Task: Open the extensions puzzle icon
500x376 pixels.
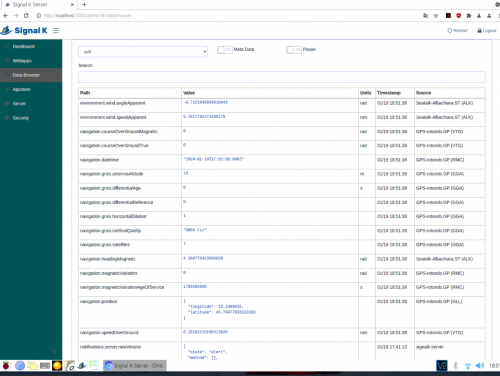Action: [x=469, y=16]
